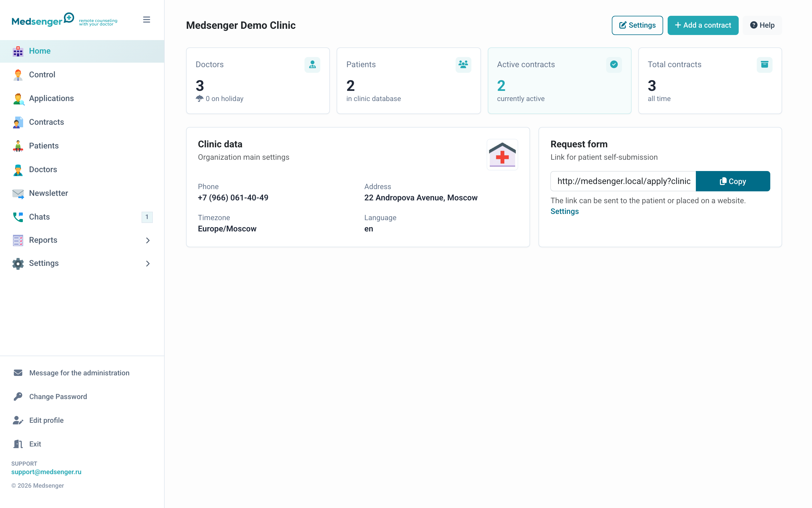Go to Home in the sidebar
Viewport: 812px width, 508px height.
click(82, 51)
